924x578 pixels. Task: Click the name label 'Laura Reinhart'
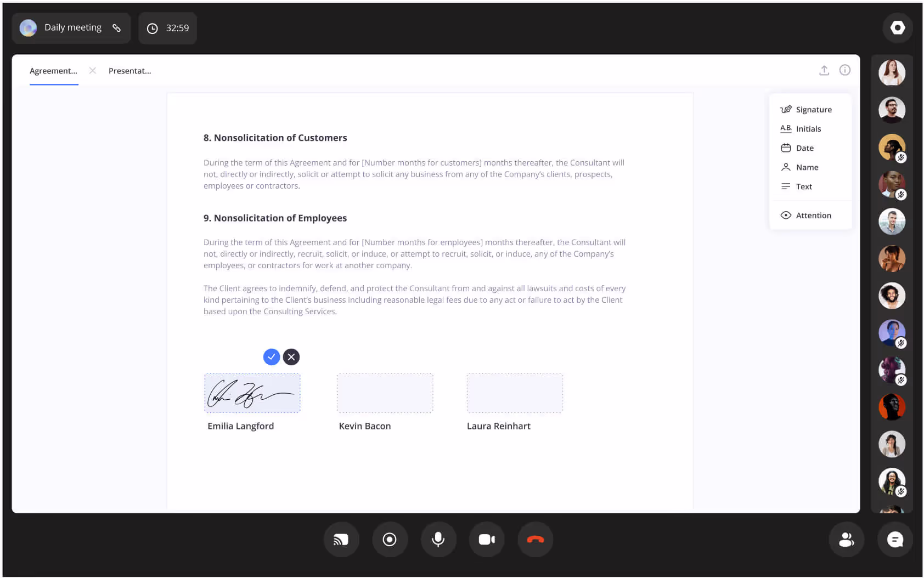[x=499, y=426]
